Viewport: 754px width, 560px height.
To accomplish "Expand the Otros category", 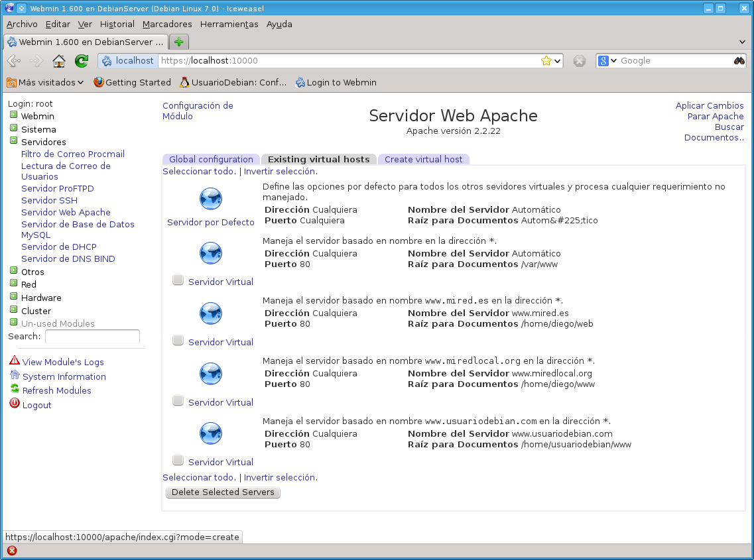I will (x=13, y=270).
